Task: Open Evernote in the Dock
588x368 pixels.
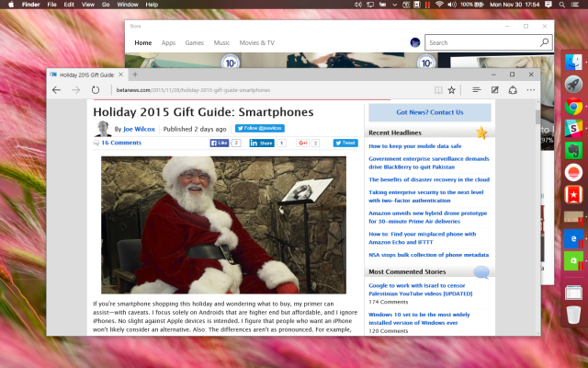Action: tap(573, 151)
